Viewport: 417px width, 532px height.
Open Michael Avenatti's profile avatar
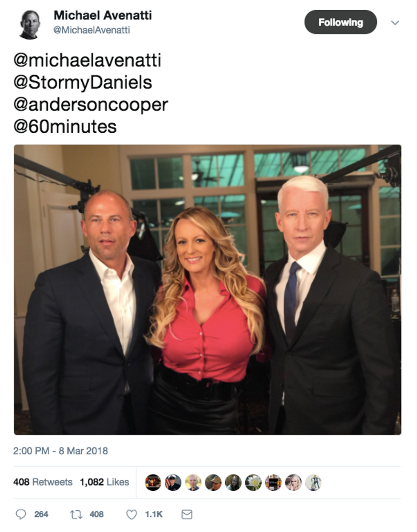pyautogui.click(x=29, y=24)
